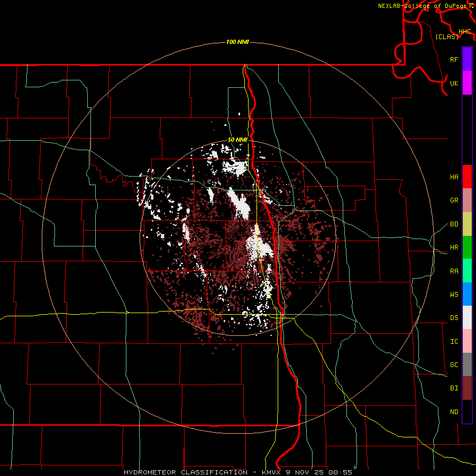Click the UK legend label
Screen dimensions: 476x476
[454, 83]
